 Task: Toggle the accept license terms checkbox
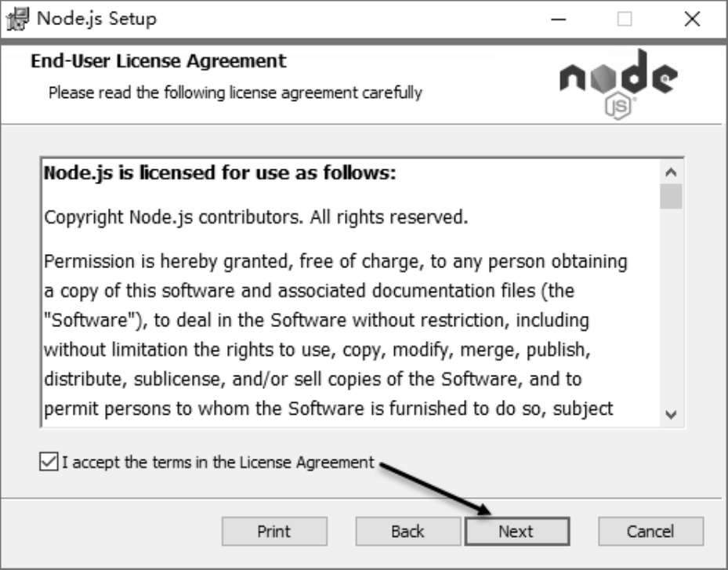(x=48, y=463)
